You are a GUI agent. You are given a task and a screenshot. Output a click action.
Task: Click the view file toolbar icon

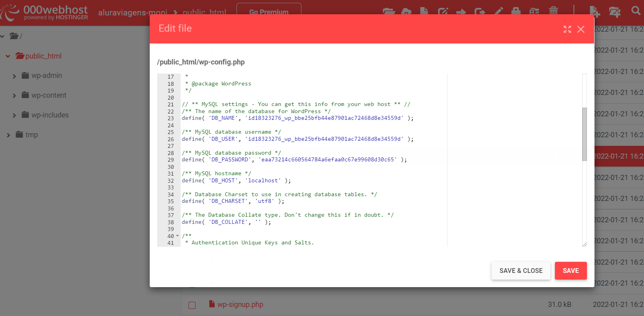click(x=424, y=11)
